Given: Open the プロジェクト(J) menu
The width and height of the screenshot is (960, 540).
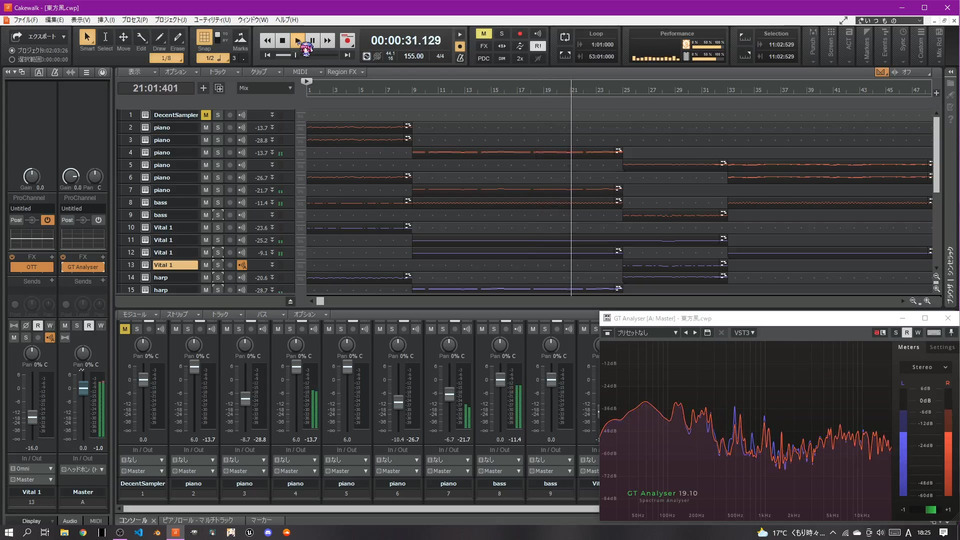Looking at the screenshot, I should pos(170,20).
